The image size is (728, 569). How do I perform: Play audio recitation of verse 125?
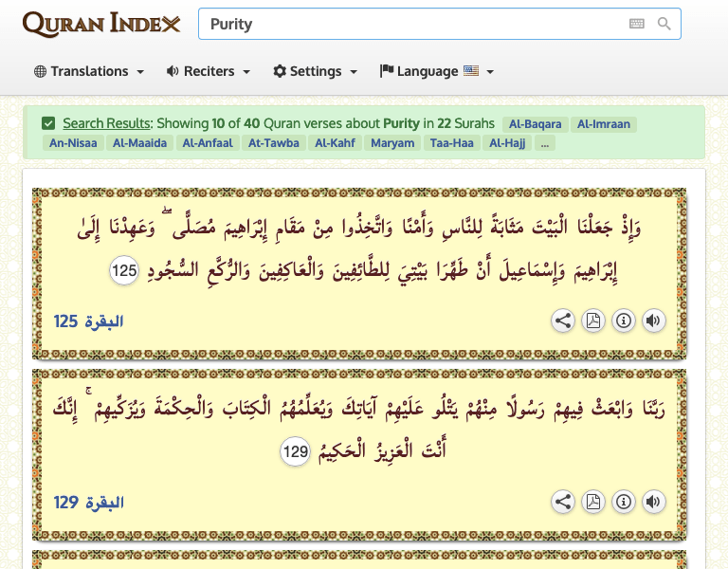click(653, 321)
